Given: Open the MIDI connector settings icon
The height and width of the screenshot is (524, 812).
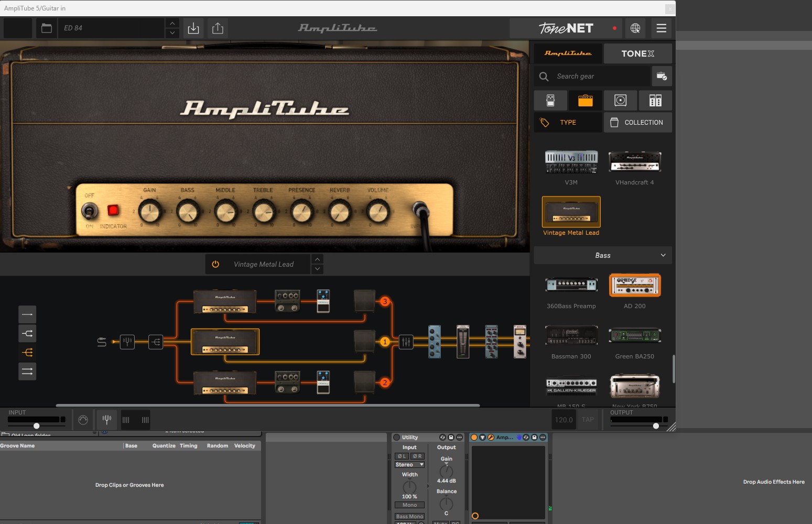Looking at the screenshot, I should (83, 420).
